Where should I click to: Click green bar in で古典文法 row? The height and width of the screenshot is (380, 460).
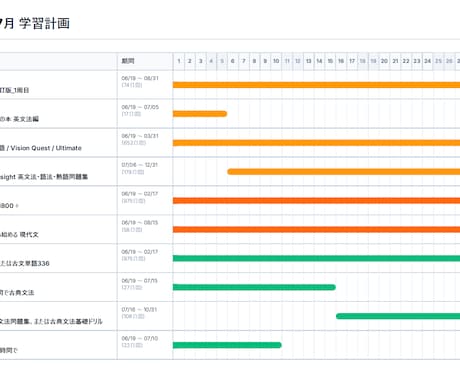[x=254, y=287]
